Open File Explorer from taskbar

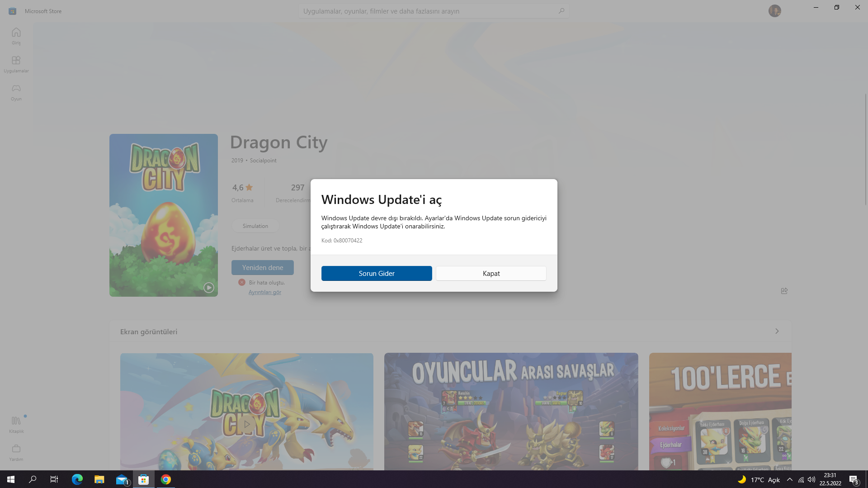click(99, 479)
